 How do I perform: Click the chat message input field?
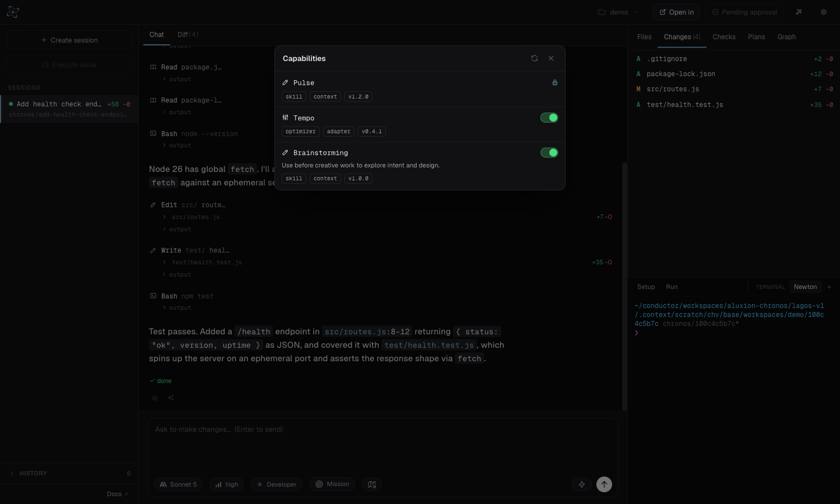(383, 446)
